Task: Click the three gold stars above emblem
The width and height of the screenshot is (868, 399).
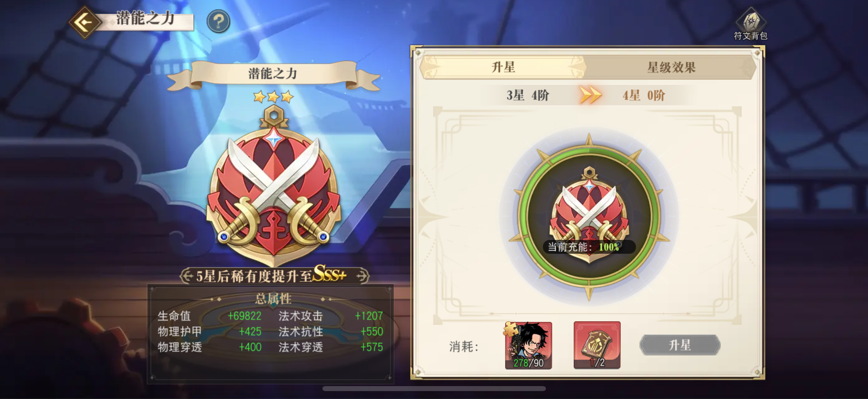Action: click(273, 97)
